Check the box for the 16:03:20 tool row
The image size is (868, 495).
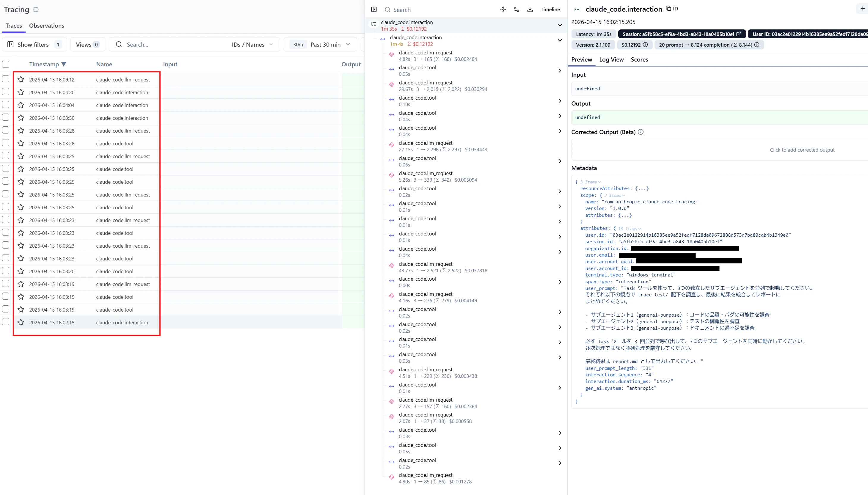pyautogui.click(x=6, y=271)
